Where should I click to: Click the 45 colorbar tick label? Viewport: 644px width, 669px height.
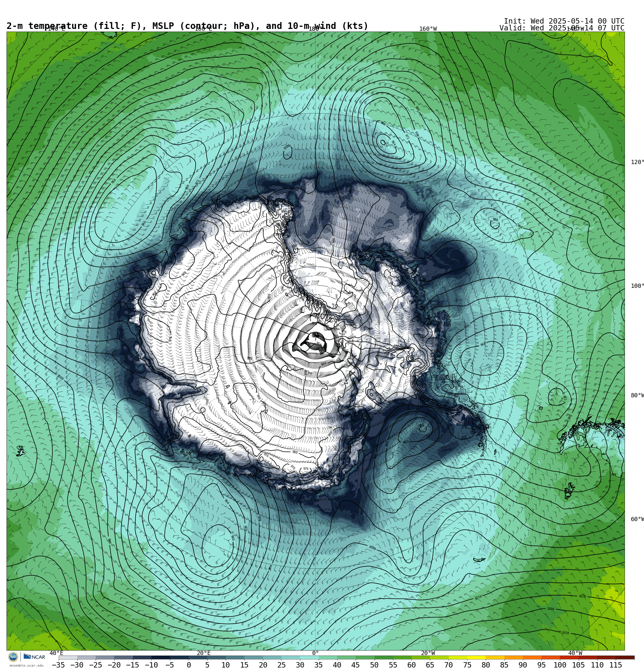(356, 665)
